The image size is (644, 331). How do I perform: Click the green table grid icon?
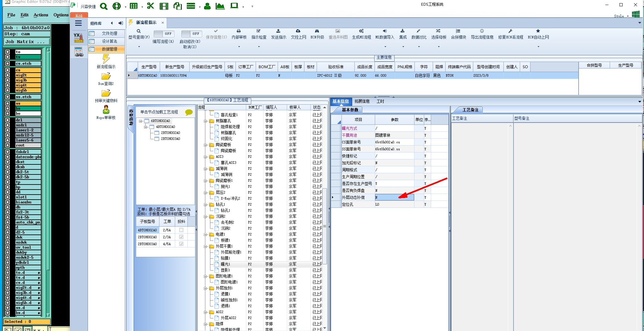(134, 6)
